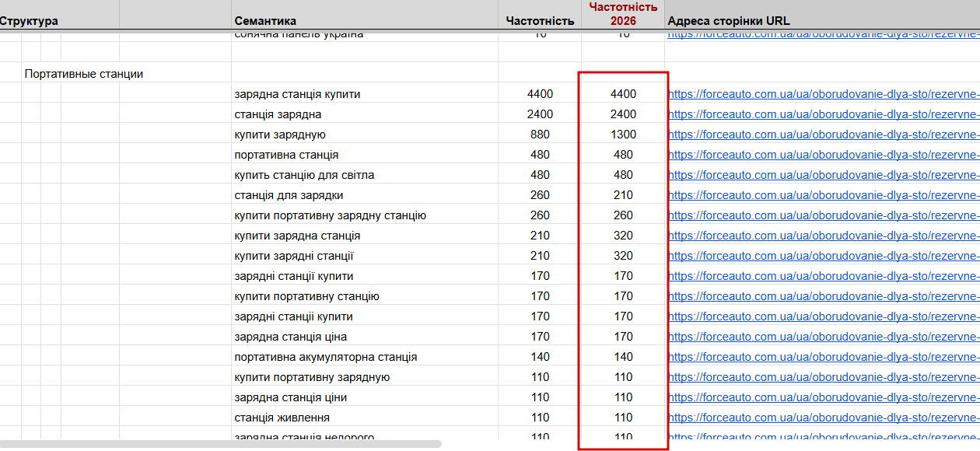Click 'Частотність' 260 for 'станція для зарядки'

pyautogui.click(x=540, y=195)
